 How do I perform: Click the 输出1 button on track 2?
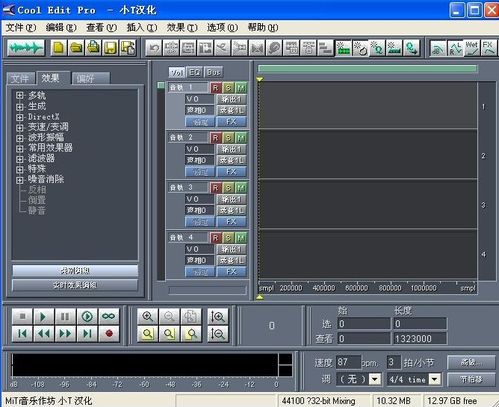(231, 149)
